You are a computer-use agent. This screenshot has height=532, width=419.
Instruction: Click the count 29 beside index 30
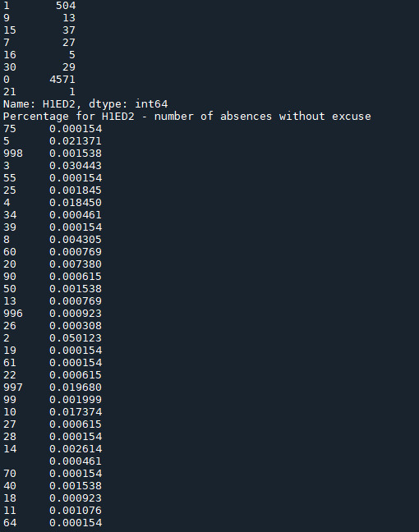pos(69,67)
